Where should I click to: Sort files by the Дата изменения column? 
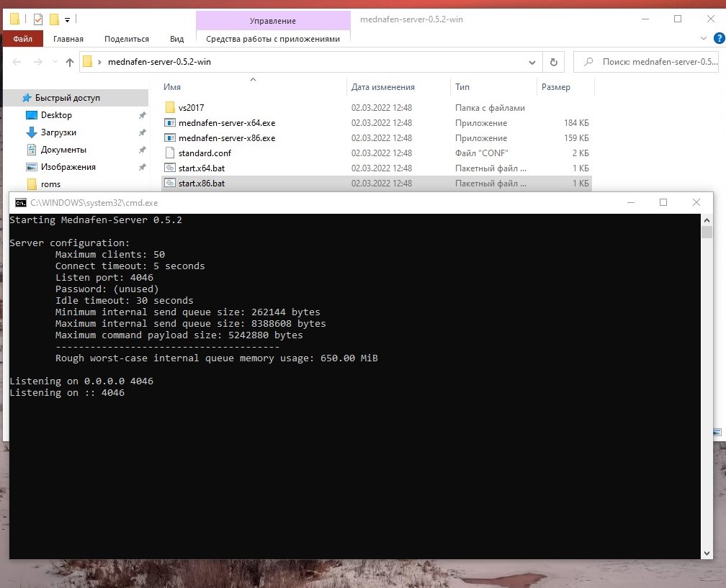click(383, 87)
